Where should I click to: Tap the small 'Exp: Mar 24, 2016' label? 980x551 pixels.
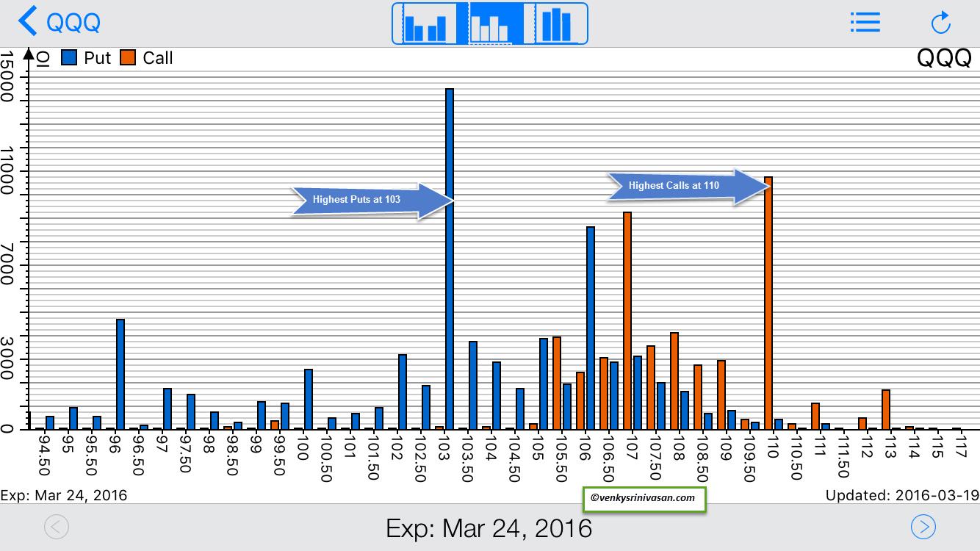64,495
